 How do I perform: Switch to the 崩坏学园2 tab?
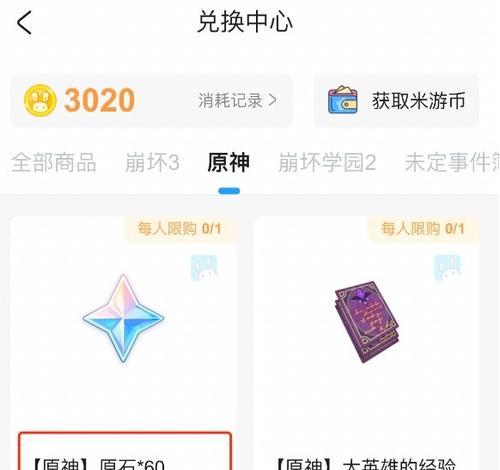(x=327, y=163)
